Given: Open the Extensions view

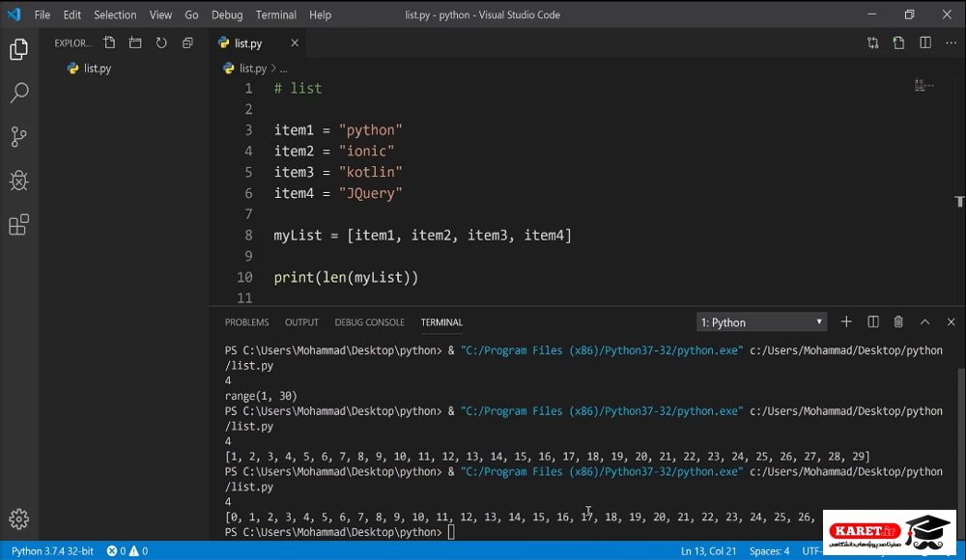Looking at the screenshot, I should 19,224.
